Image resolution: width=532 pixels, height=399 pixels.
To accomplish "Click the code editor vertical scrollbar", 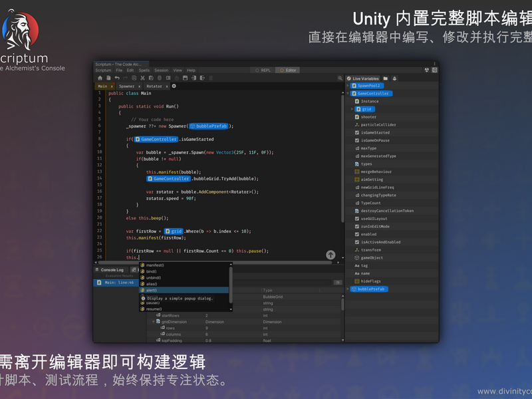I will 342,159.
